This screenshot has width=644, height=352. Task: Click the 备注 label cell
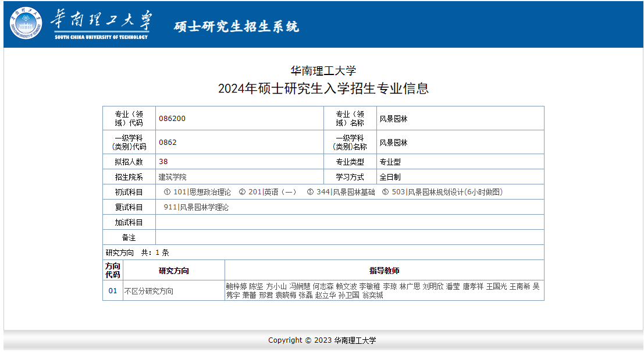[x=129, y=237]
